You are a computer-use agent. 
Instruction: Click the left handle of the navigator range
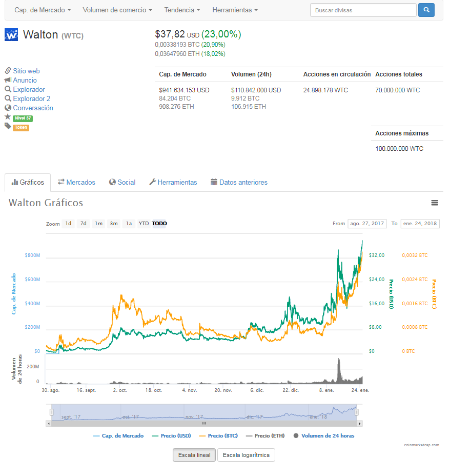click(x=52, y=412)
